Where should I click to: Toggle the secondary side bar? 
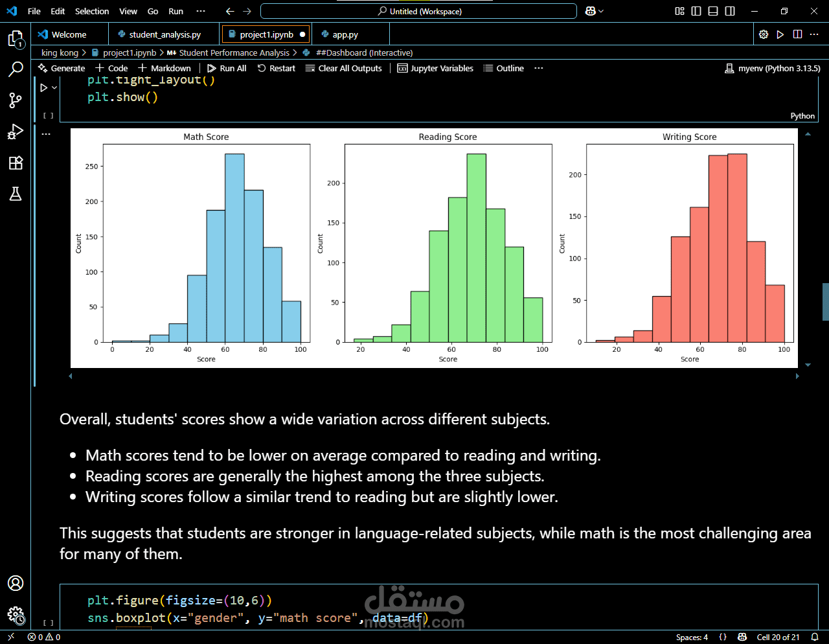(x=730, y=11)
